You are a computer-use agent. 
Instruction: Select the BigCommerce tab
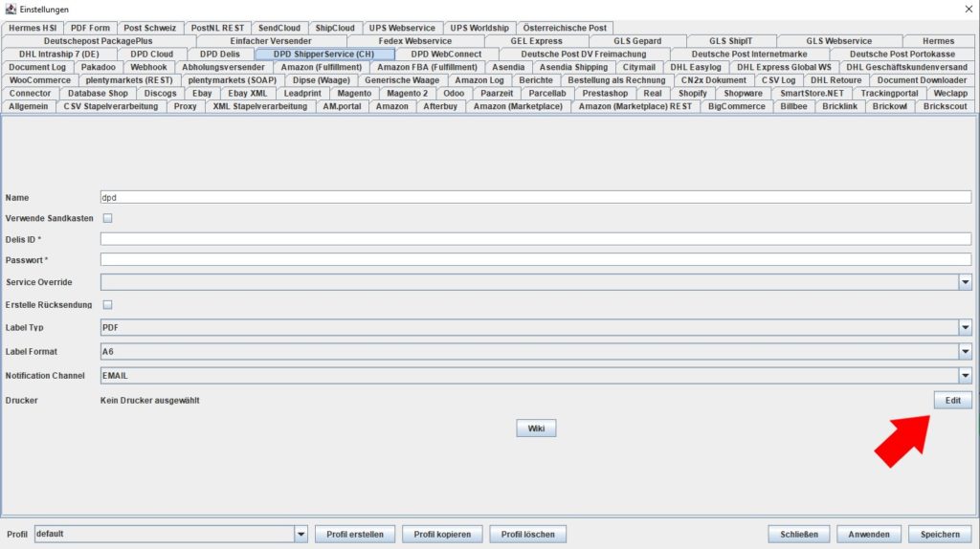[736, 106]
